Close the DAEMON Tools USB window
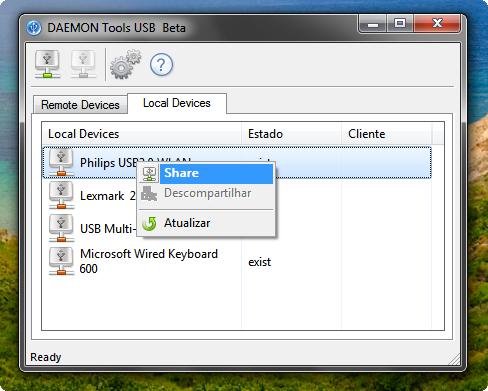The height and width of the screenshot is (391, 488). pyautogui.click(x=437, y=24)
